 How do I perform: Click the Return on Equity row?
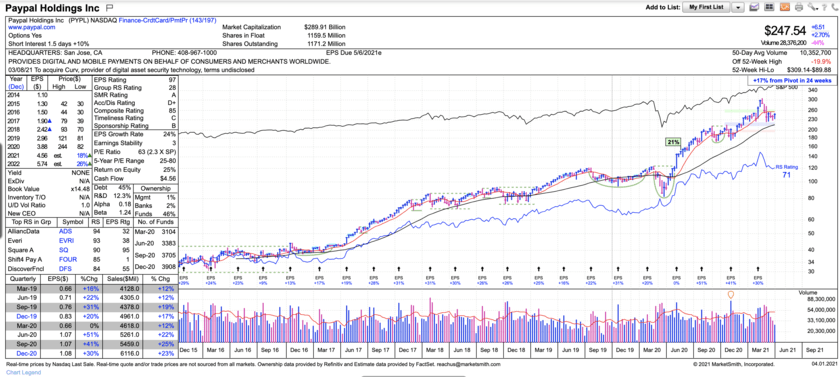point(136,170)
